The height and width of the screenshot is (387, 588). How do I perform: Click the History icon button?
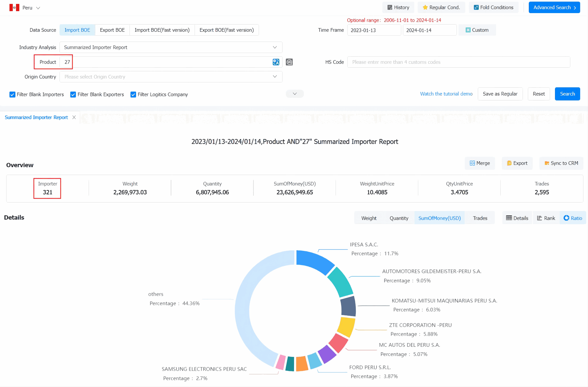click(398, 8)
